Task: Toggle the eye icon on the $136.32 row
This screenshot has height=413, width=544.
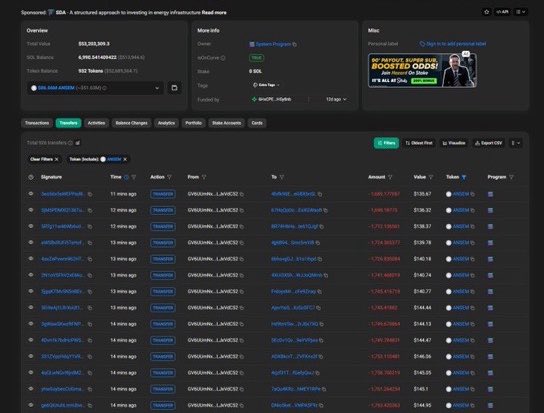Action: pos(31,210)
